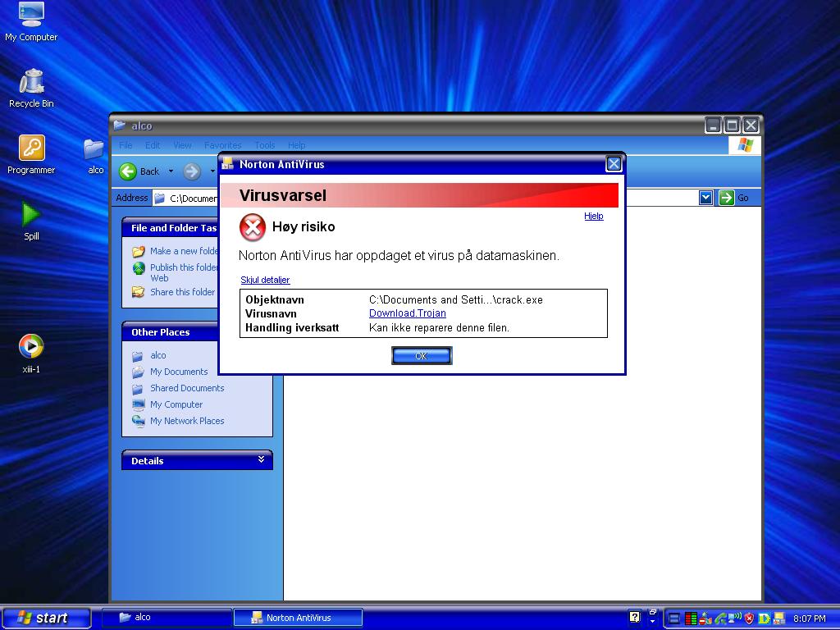Click the Norton AntiVirus tray icon
Viewport: 840px width, 630px height.
tap(778, 619)
